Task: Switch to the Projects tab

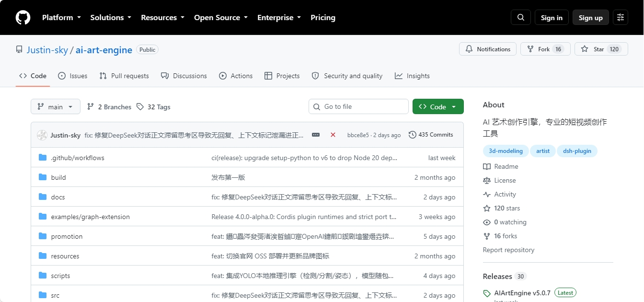Action: tap(282, 76)
